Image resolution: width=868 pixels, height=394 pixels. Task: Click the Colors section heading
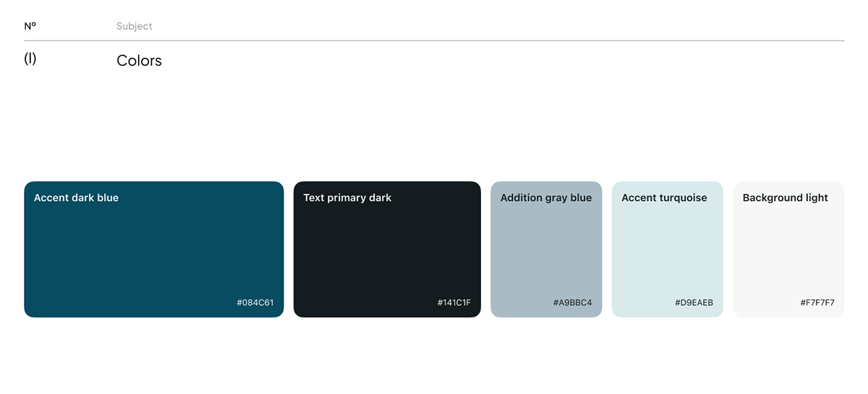139,61
